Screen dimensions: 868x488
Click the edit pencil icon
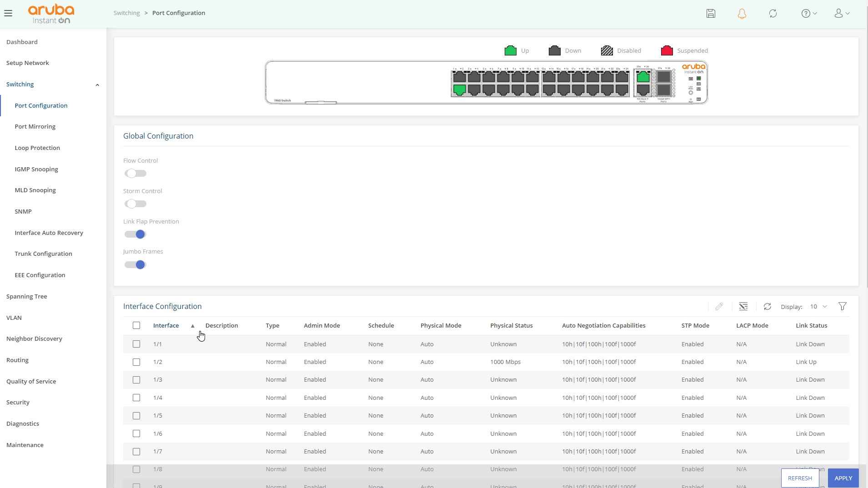point(719,307)
